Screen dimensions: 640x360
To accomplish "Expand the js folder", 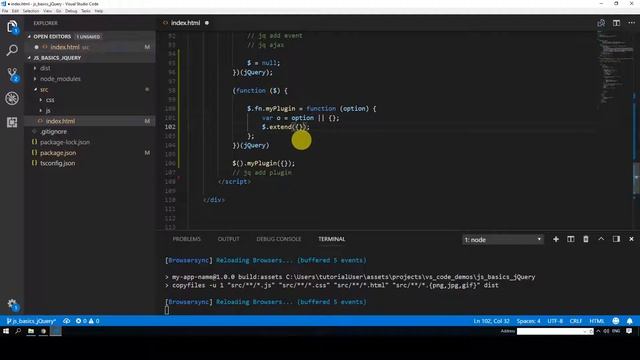I will [48, 111].
